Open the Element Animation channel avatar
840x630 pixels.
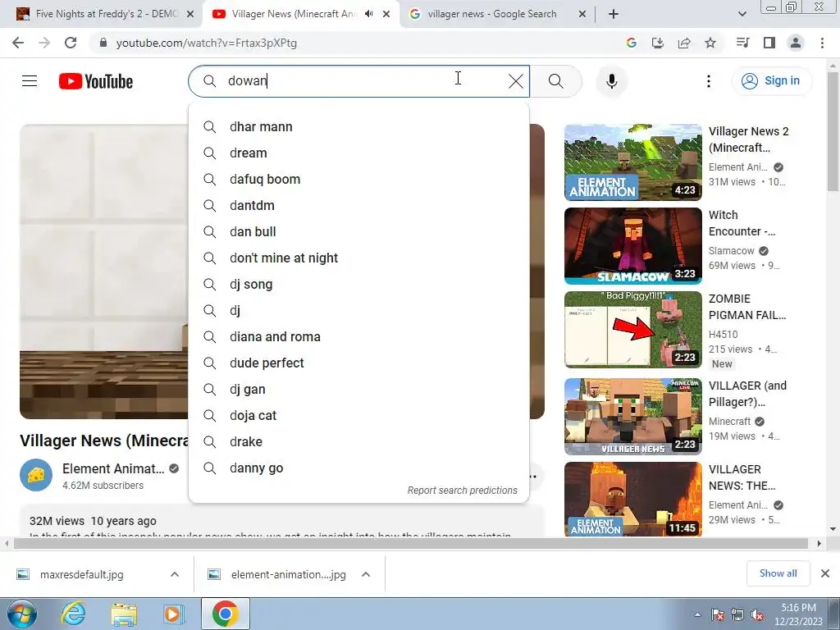click(x=36, y=475)
